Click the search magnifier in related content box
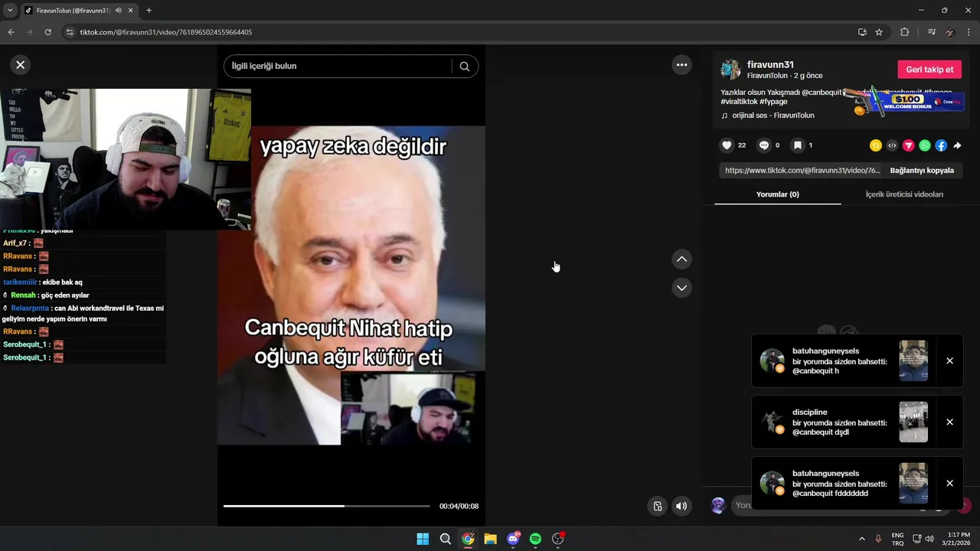 pyautogui.click(x=464, y=66)
